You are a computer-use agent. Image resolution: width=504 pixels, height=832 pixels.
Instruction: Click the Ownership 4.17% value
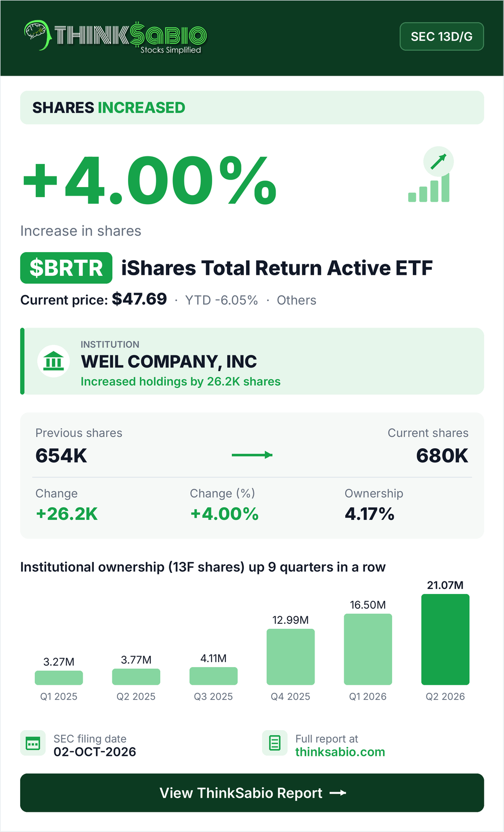[369, 514]
